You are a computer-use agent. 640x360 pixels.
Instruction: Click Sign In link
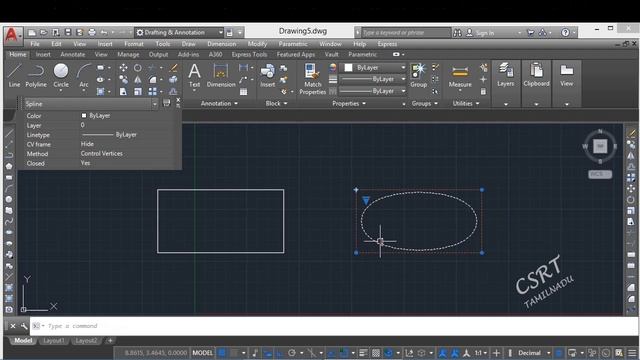485,33
